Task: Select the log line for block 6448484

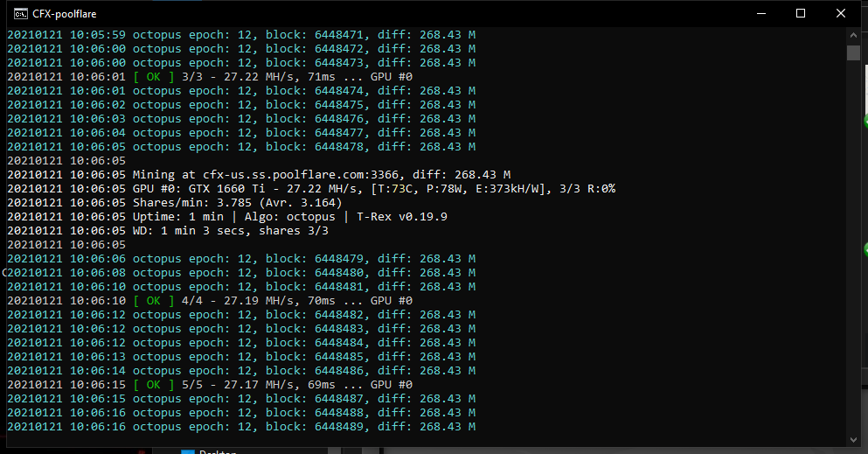Action: 241,343
